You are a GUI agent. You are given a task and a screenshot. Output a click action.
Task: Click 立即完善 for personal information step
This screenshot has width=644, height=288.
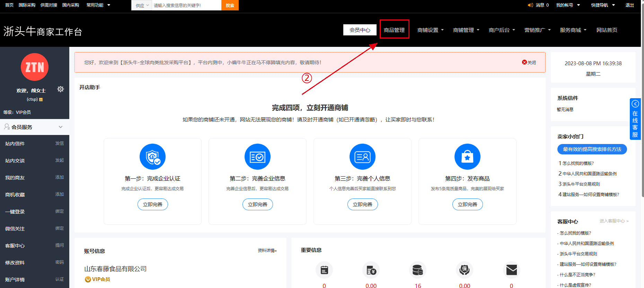363,204
